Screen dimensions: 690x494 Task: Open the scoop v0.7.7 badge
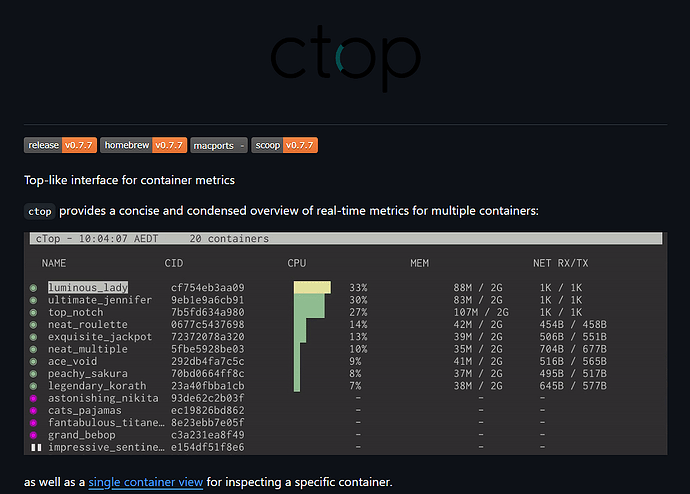[284, 145]
